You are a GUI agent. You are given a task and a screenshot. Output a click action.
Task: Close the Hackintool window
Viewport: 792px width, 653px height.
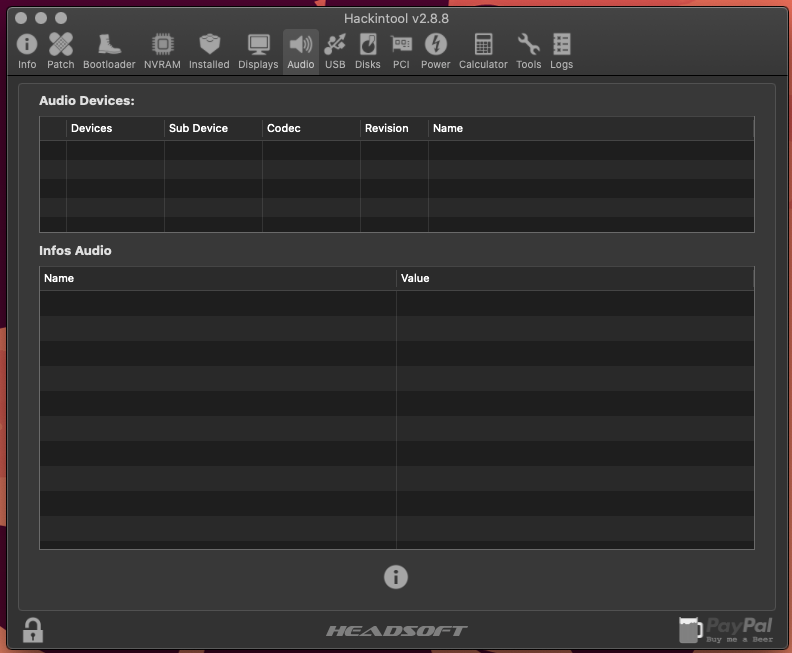(21, 18)
